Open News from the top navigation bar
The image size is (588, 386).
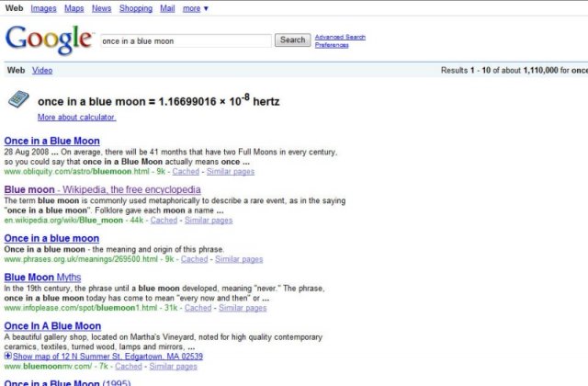[101, 8]
